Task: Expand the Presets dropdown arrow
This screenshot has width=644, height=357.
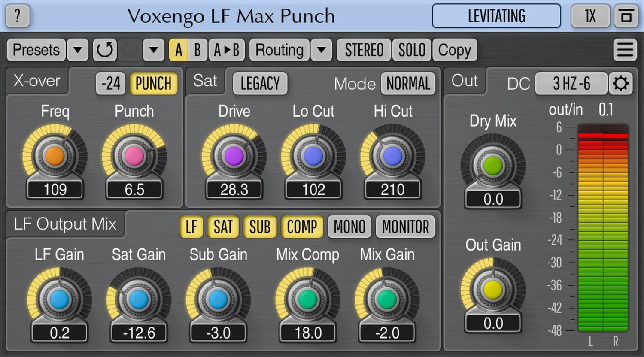Action: click(78, 50)
